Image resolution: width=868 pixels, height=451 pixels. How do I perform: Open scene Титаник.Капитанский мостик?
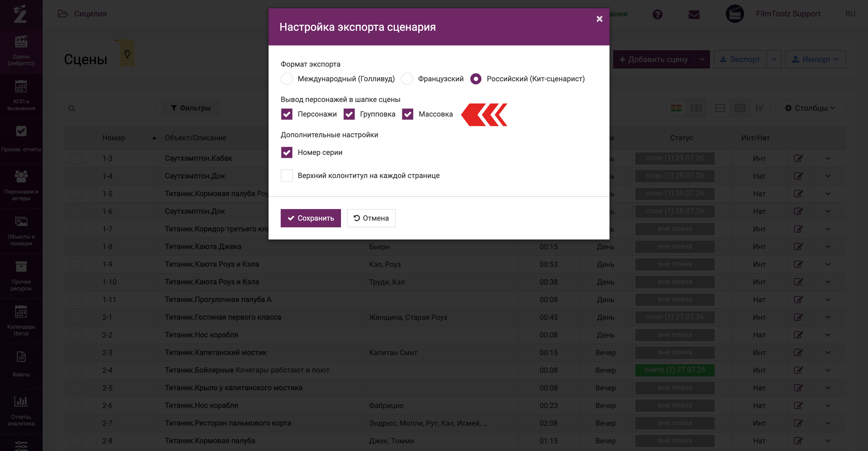(x=216, y=353)
